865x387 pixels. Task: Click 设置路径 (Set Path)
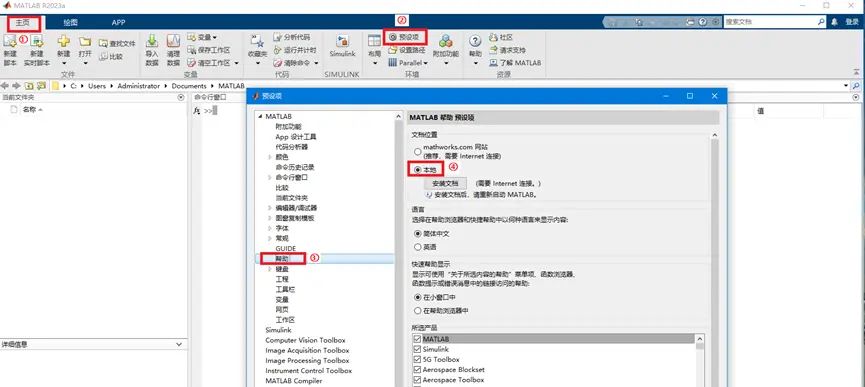coord(407,50)
